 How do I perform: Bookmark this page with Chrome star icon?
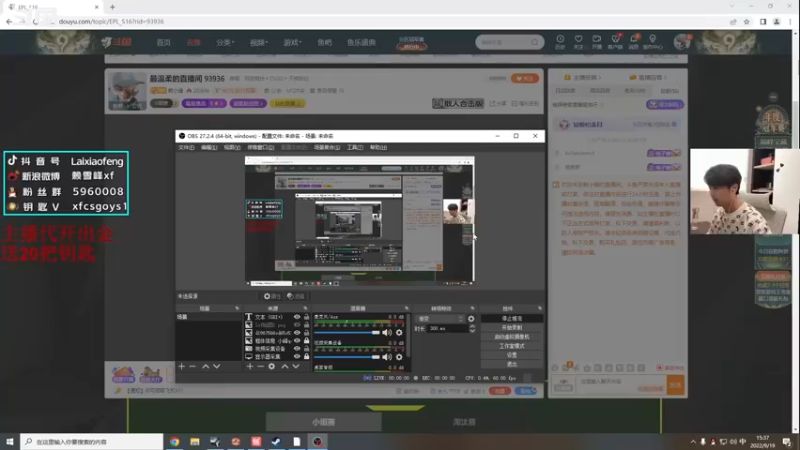click(746, 21)
